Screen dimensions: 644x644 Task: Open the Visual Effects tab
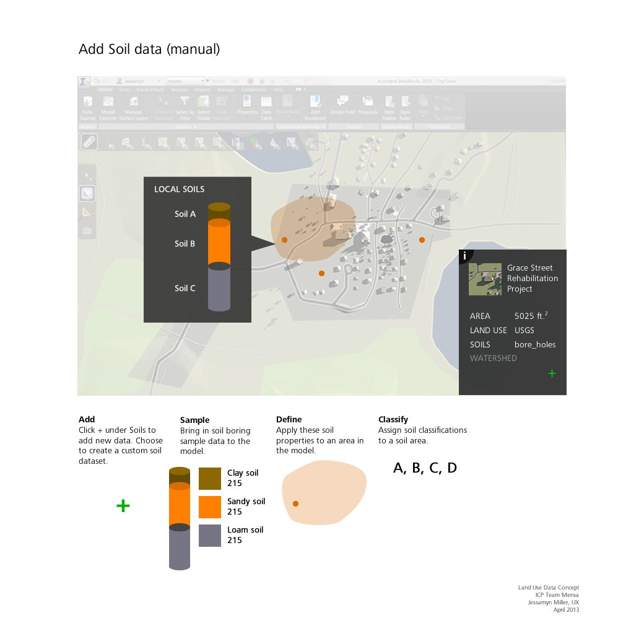(x=150, y=90)
